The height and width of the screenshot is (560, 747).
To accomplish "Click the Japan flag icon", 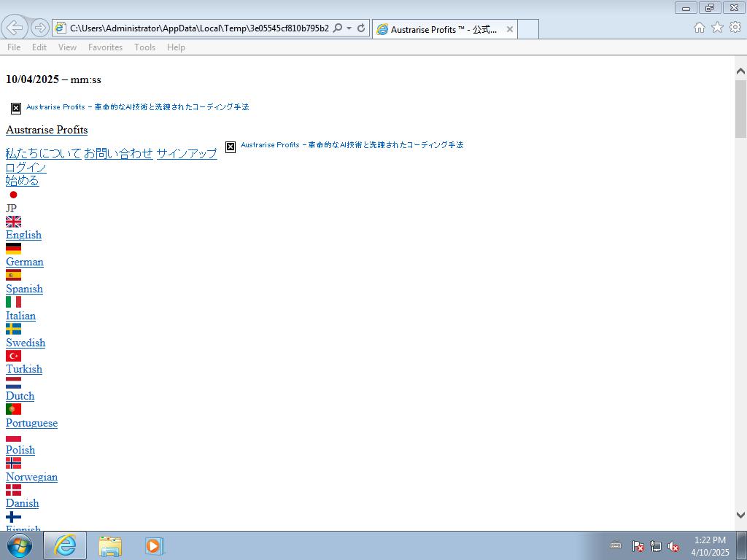I will pos(13,195).
